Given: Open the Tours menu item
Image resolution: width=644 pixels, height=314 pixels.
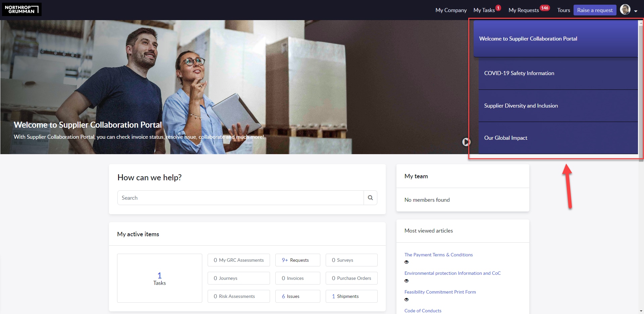Looking at the screenshot, I should 563,10.
